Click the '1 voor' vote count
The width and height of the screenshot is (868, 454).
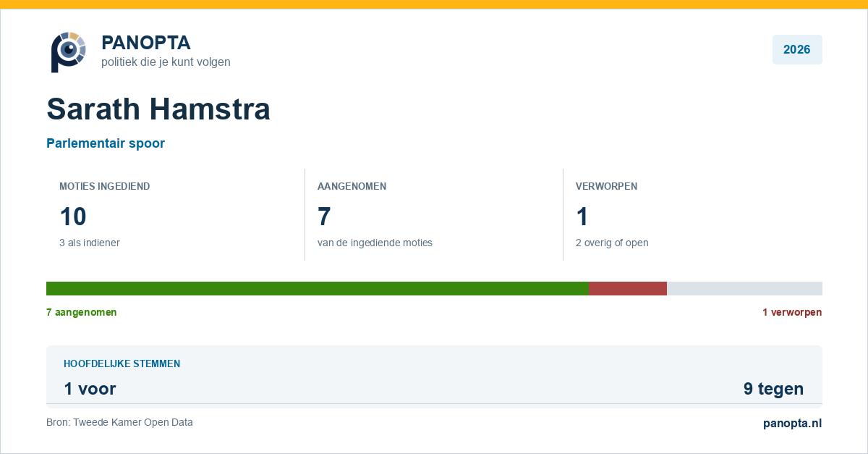click(x=90, y=389)
